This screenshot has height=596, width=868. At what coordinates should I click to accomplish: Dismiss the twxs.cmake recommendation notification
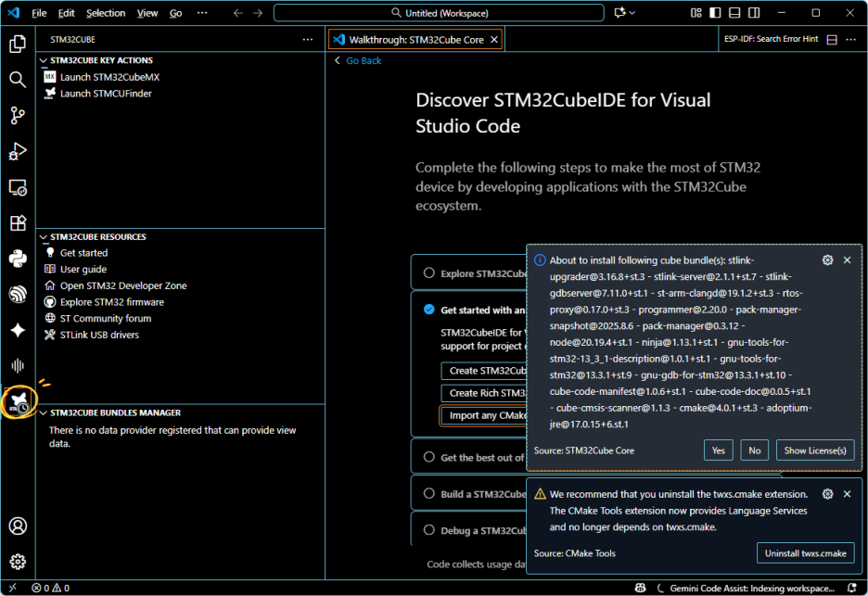pyautogui.click(x=847, y=494)
